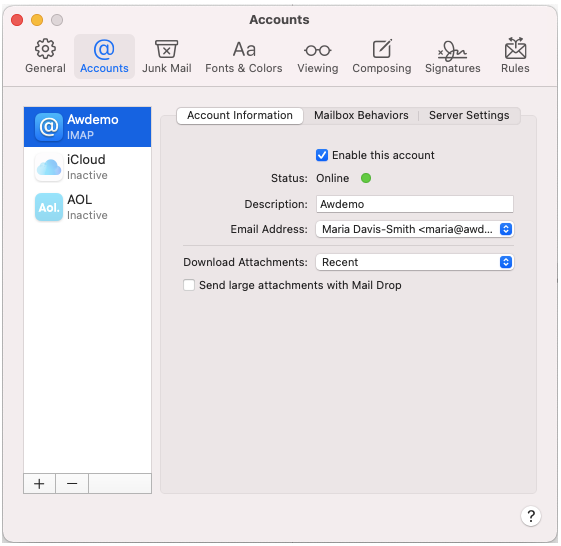Viewport: 561px width, 546px height.
Task: Open Junk Mail preferences
Action: pos(166,56)
